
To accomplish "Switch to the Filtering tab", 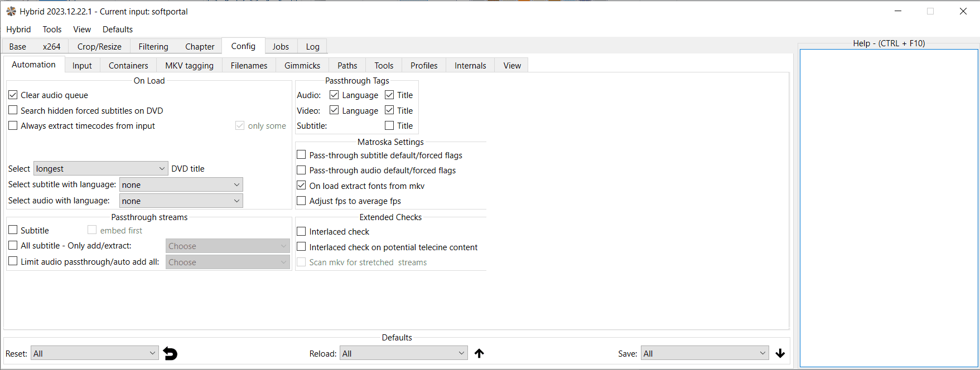I will [x=153, y=47].
